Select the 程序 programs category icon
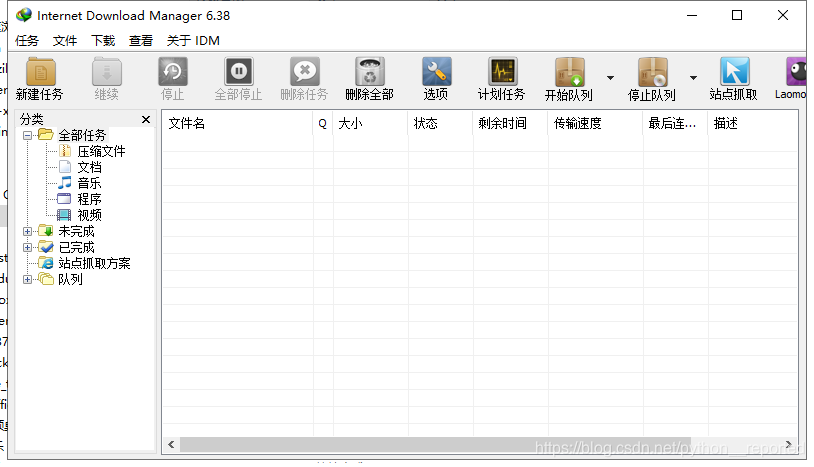This screenshot has height=467, width=814. [x=64, y=199]
